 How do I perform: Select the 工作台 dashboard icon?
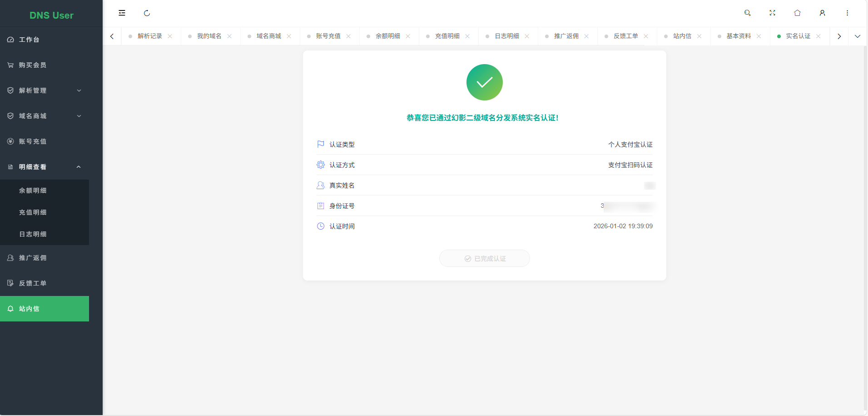(10, 39)
